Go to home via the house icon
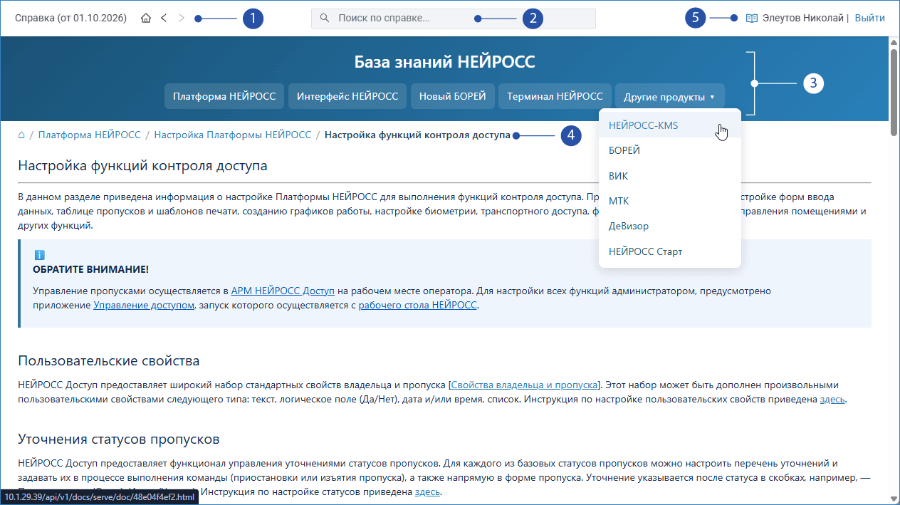 point(146,18)
